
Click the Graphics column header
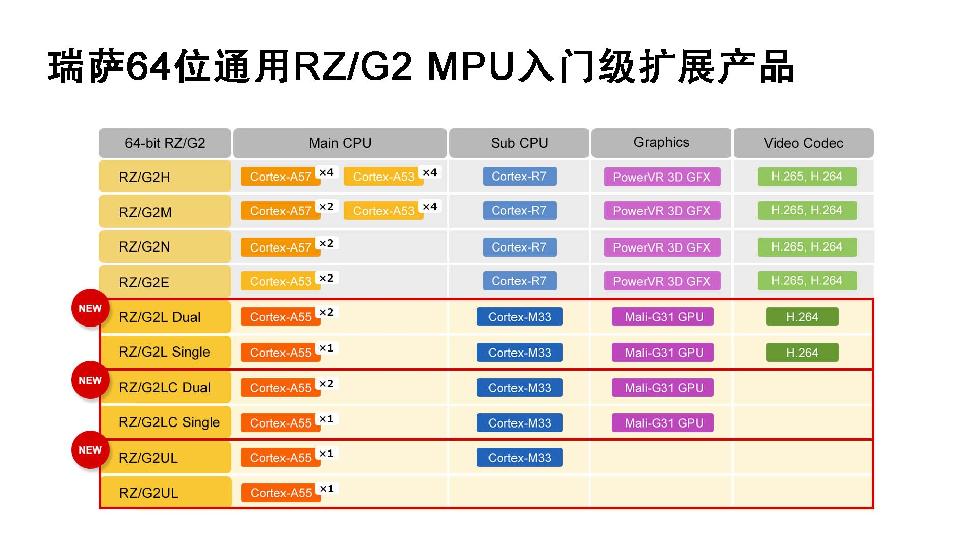[x=661, y=143]
